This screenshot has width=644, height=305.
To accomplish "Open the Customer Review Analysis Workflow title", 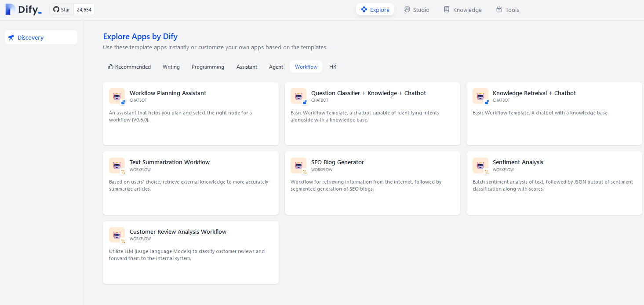I will [178, 232].
